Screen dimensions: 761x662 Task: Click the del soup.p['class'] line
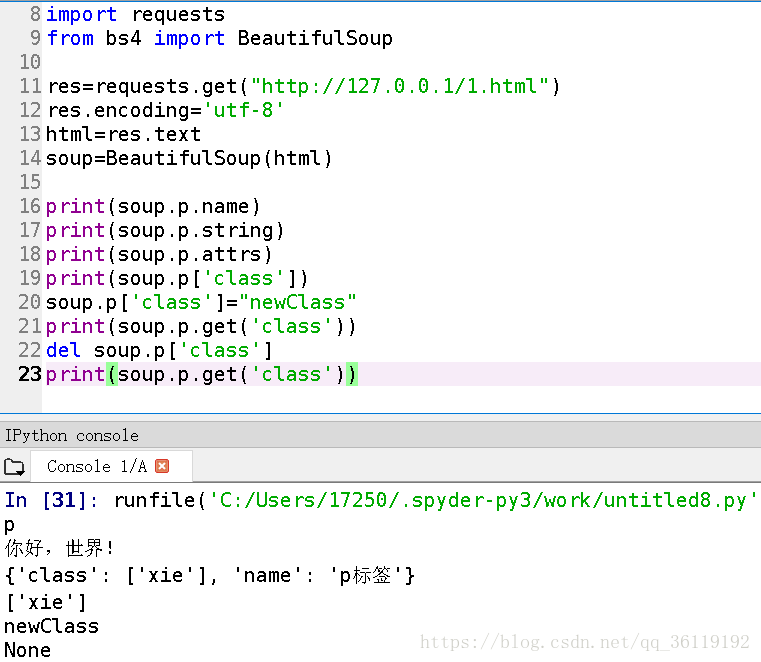pos(159,350)
